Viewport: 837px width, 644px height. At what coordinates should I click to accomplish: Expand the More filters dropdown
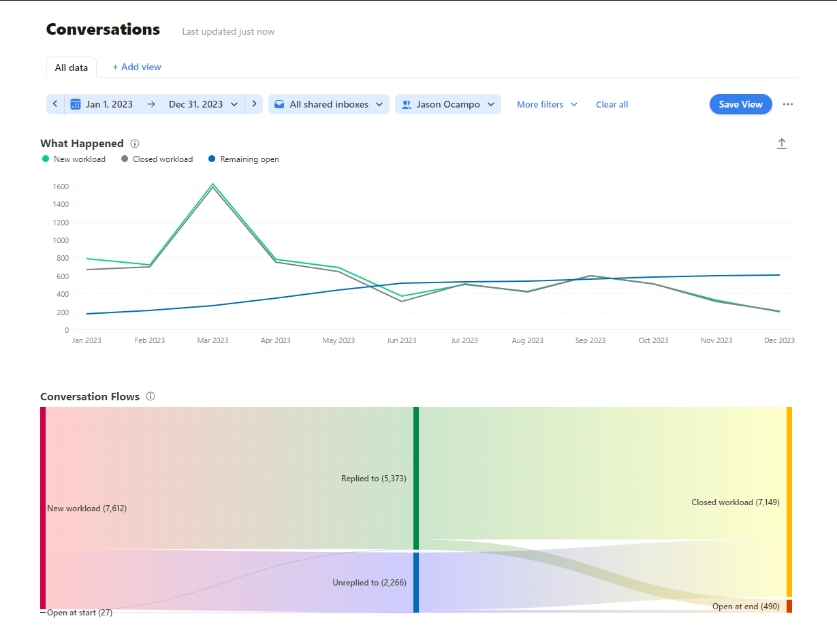[547, 104]
